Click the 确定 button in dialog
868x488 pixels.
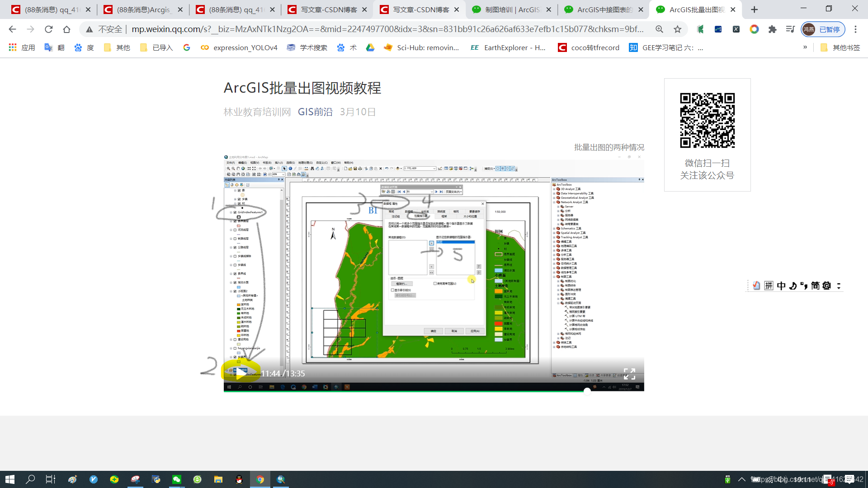pos(432,330)
